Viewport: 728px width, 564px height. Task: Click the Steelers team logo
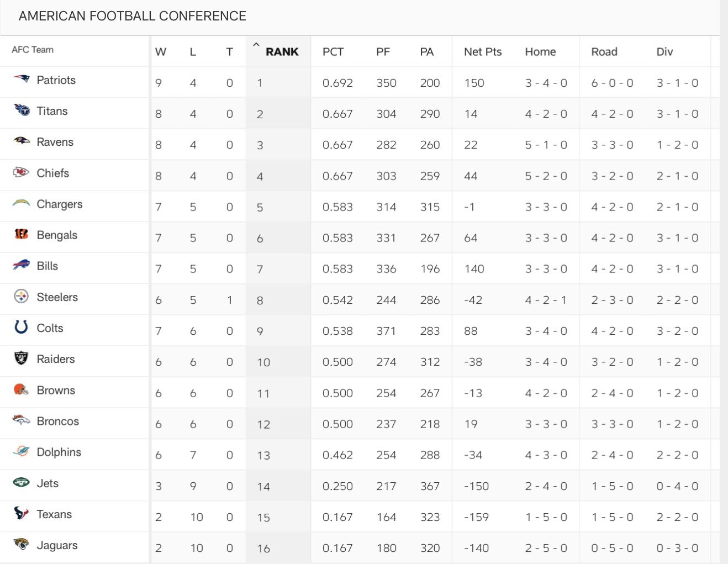(x=21, y=297)
